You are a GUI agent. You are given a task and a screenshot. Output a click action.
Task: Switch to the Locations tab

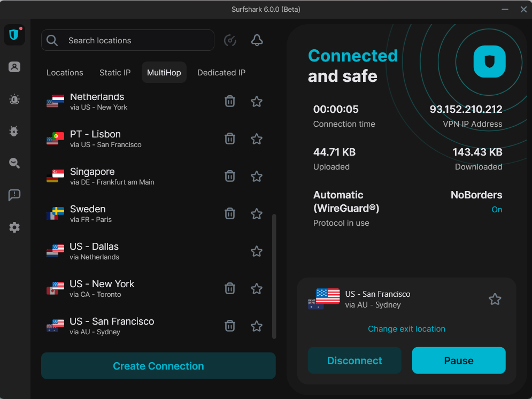pyautogui.click(x=65, y=73)
